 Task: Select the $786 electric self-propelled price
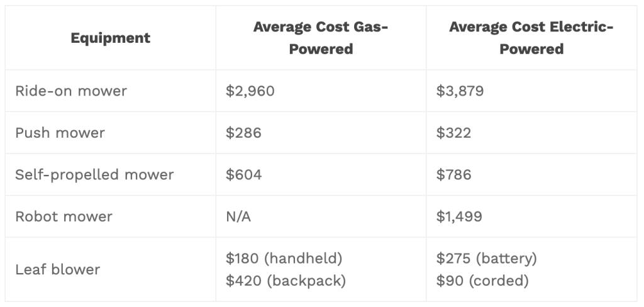click(453, 174)
